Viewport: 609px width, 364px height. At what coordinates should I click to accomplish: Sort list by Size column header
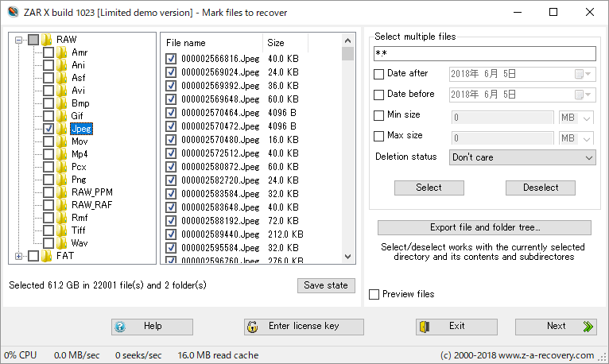pos(285,43)
